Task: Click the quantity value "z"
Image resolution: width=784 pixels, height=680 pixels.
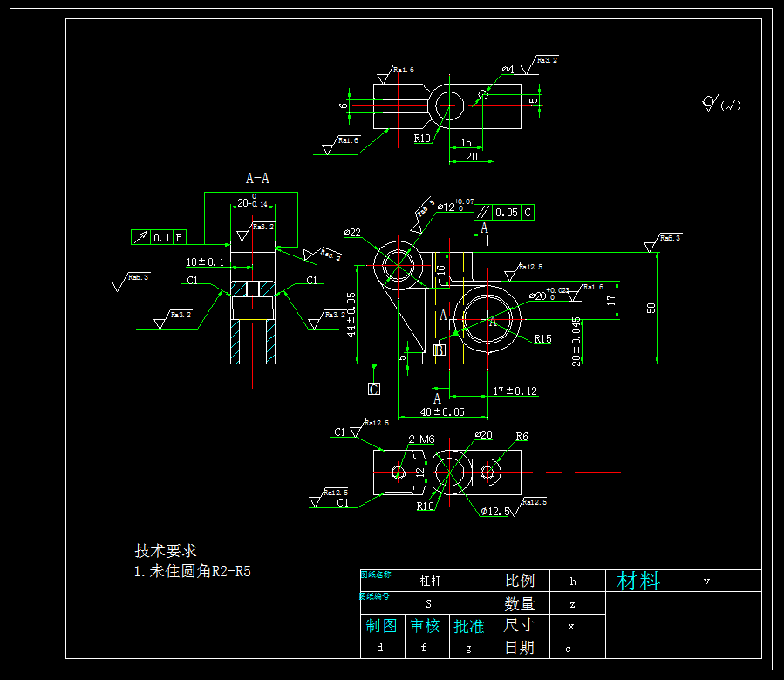Action: click(572, 604)
